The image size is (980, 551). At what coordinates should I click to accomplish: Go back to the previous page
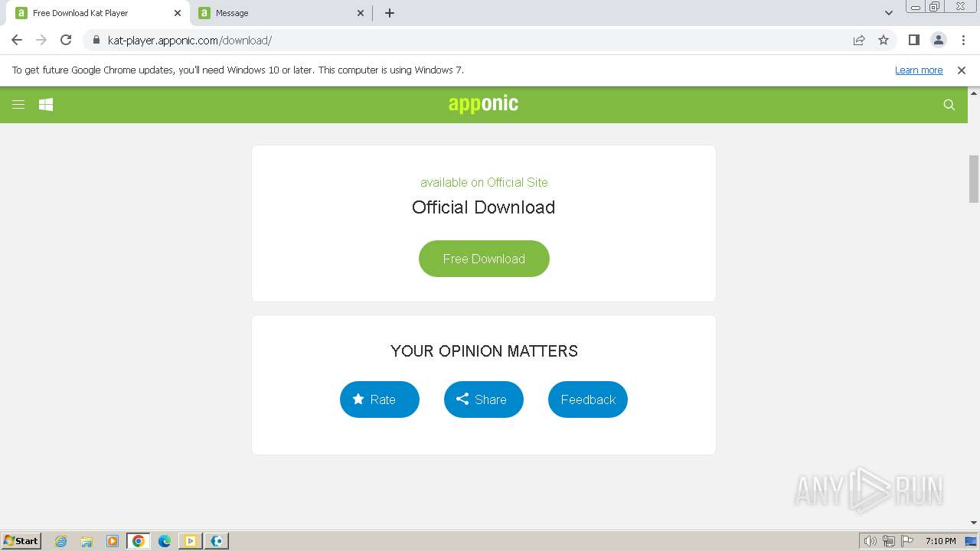click(17, 40)
